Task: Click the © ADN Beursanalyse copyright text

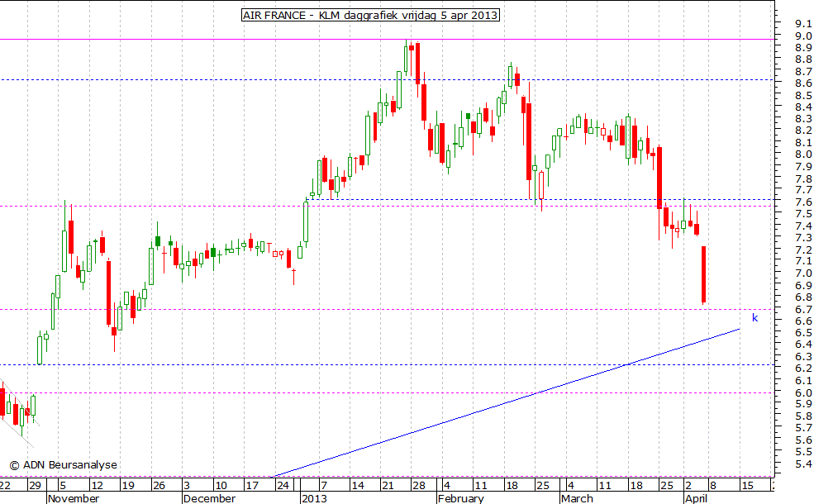Action: pyautogui.click(x=64, y=465)
